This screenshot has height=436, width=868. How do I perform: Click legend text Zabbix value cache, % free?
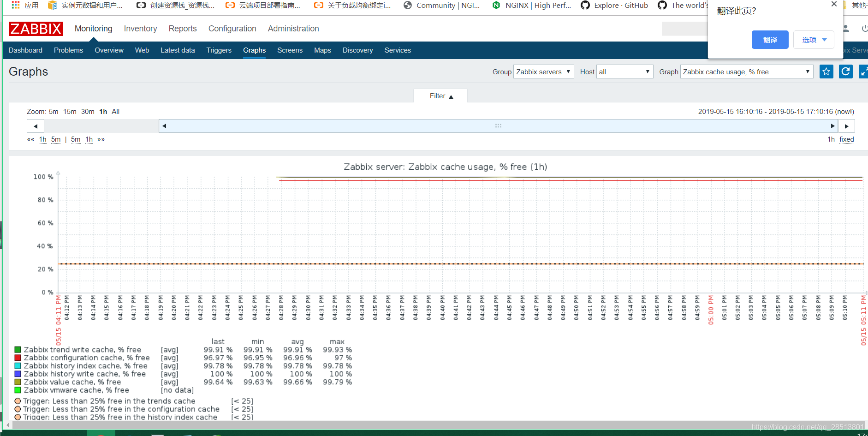[72, 382]
